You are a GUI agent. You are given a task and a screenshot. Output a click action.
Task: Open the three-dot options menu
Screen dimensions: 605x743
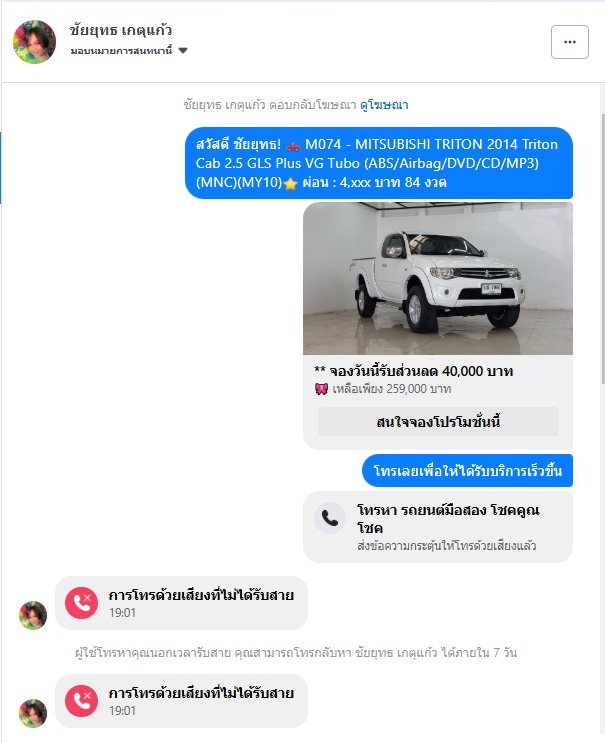[569, 42]
